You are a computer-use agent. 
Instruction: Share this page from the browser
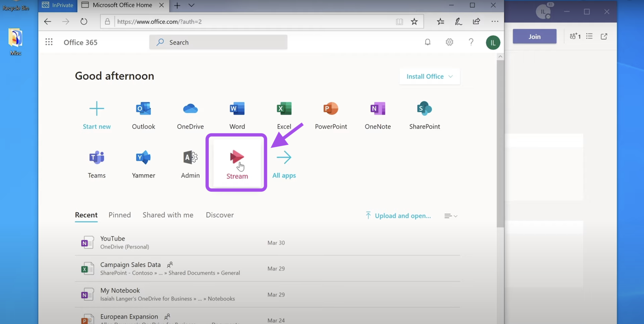(476, 22)
